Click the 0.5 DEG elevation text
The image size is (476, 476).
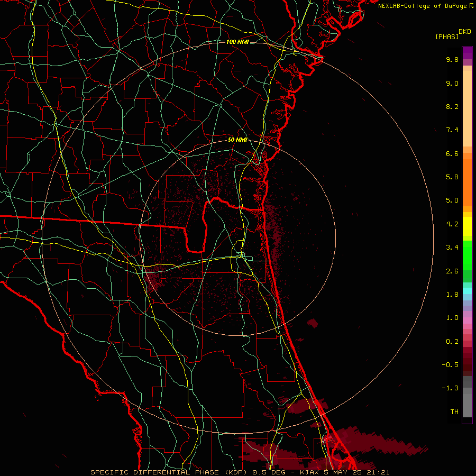[270, 472]
